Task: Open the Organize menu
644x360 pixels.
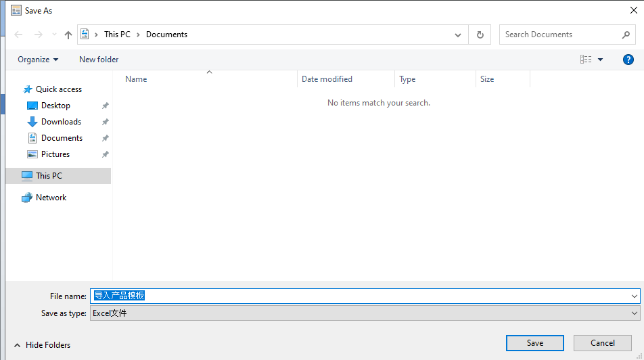Action: (38, 60)
